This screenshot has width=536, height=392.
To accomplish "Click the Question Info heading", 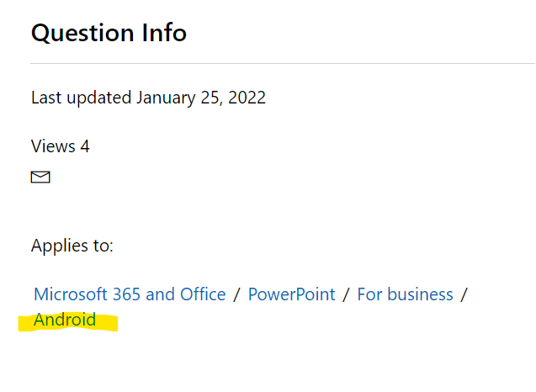I will click(x=109, y=33).
